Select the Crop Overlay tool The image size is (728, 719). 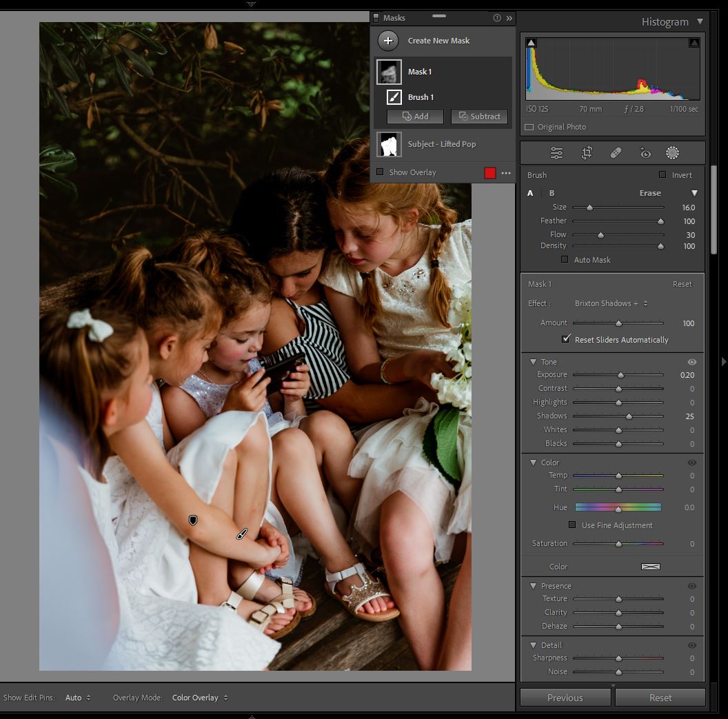(x=587, y=153)
